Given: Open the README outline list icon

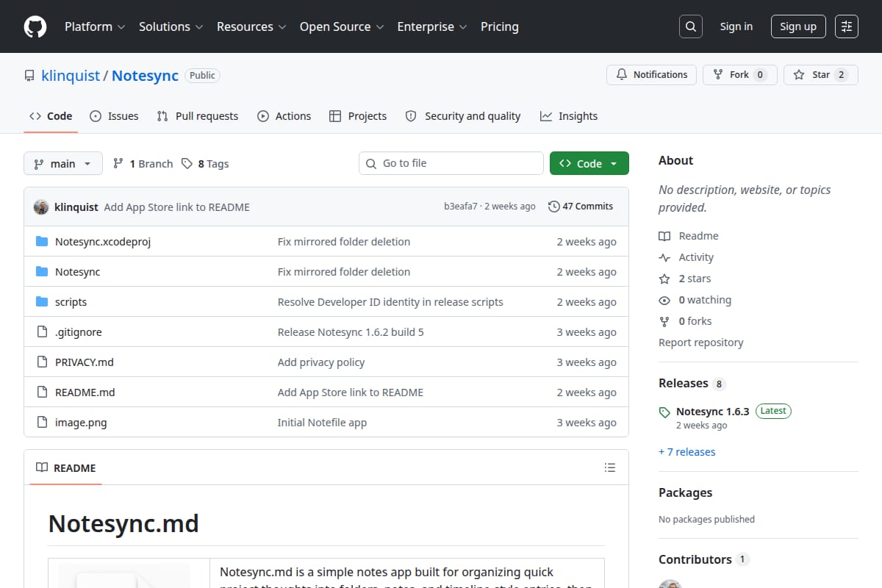Looking at the screenshot, I should click(609, 467).
